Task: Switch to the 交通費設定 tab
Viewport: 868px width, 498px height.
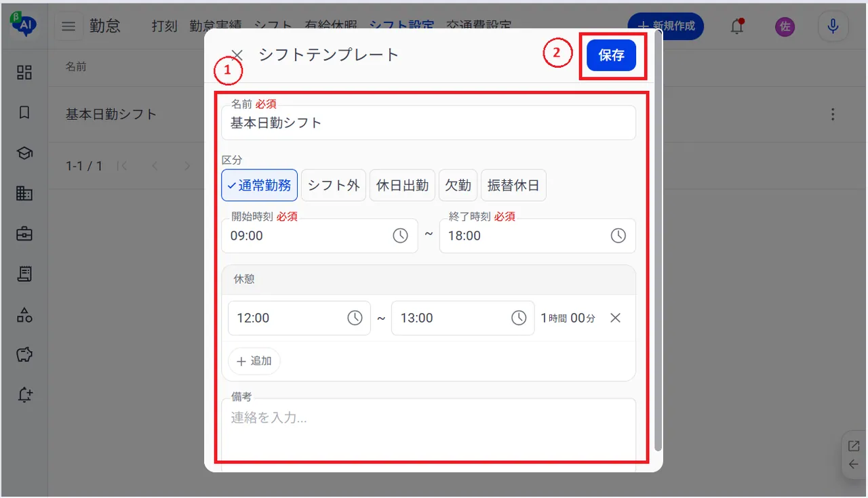Action: (x=479, y=26)
